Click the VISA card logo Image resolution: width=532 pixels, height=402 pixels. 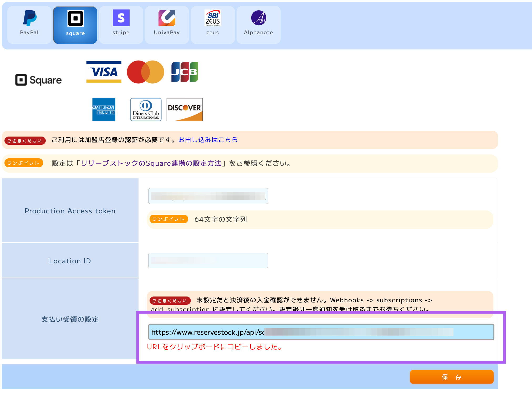[104, 72]
